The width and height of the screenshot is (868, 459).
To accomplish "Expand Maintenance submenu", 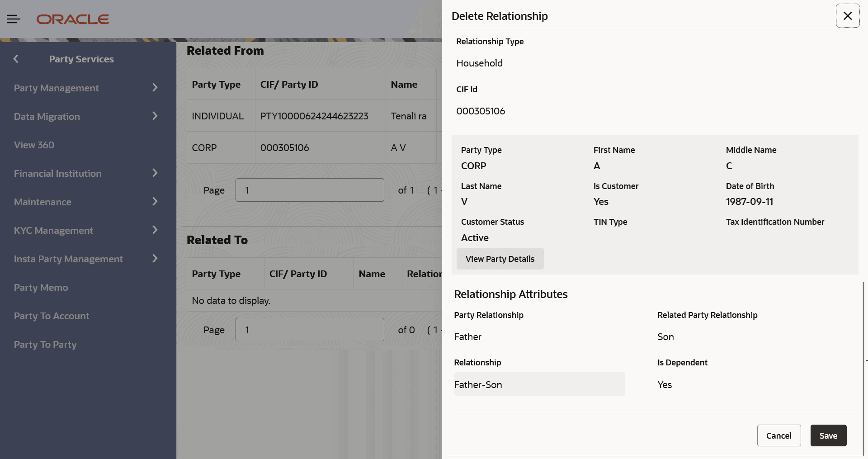I will click(155, 202).
